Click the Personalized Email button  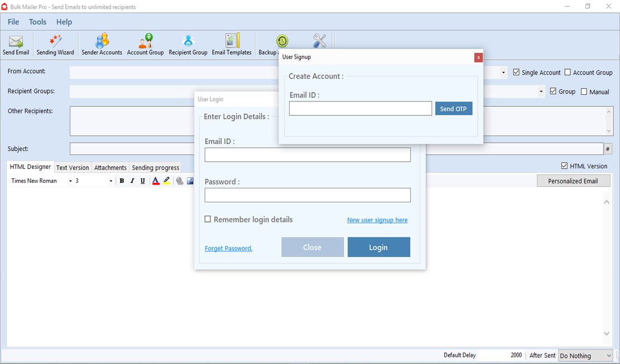pyautogui.click(x=573, y=181)
